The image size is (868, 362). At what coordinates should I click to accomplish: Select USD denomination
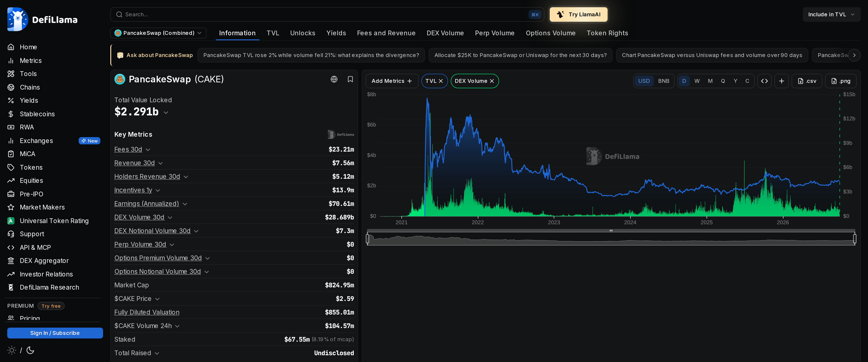tap(644, 81)
